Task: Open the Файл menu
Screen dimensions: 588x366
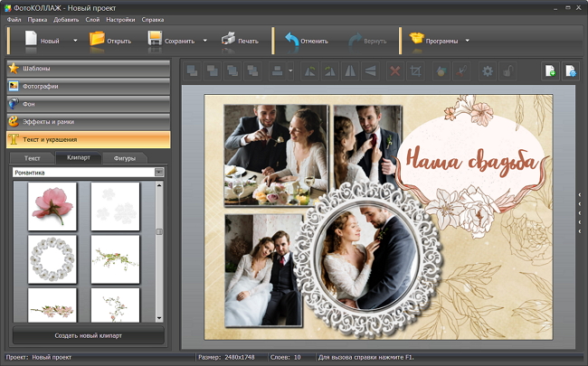Action: click(14, 20)
